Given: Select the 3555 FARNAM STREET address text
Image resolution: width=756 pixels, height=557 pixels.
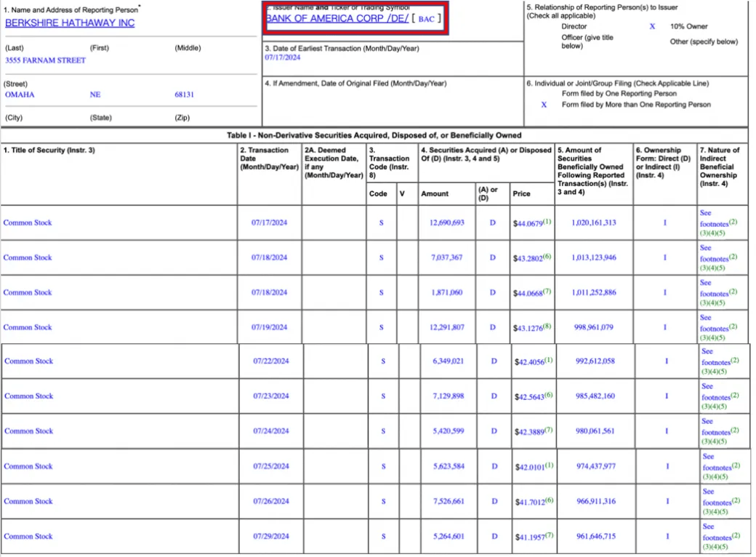Looking at the screenshot, I should [x=45, y=60].
